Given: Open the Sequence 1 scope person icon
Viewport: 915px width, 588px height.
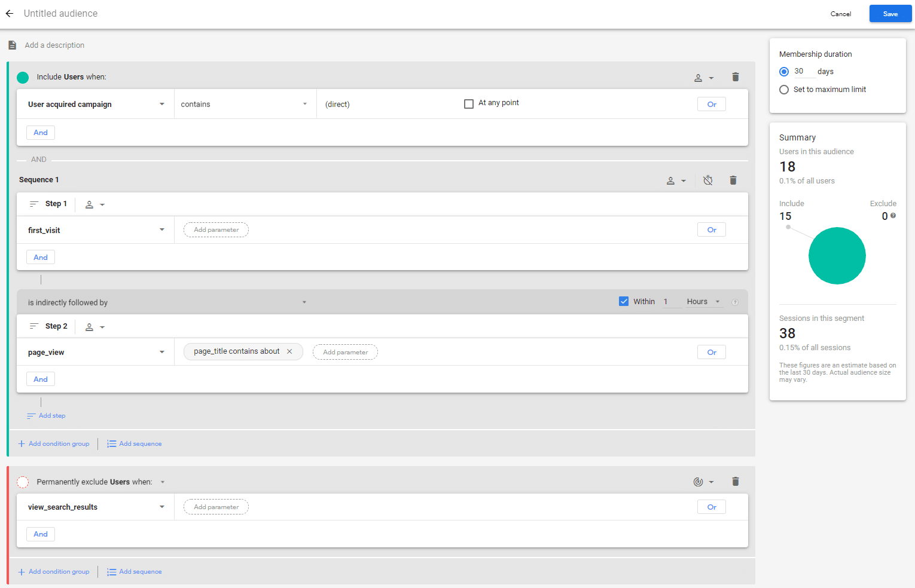Looking at the screenshot, I should [x=676, y=180].
